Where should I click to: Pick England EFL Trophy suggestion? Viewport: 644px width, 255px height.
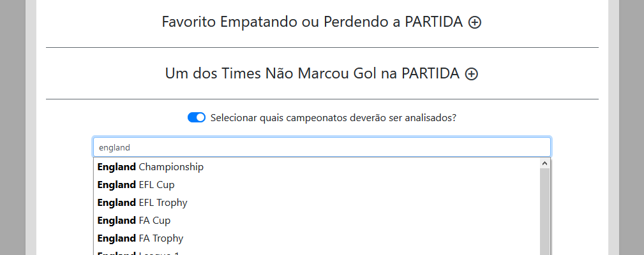142,203
